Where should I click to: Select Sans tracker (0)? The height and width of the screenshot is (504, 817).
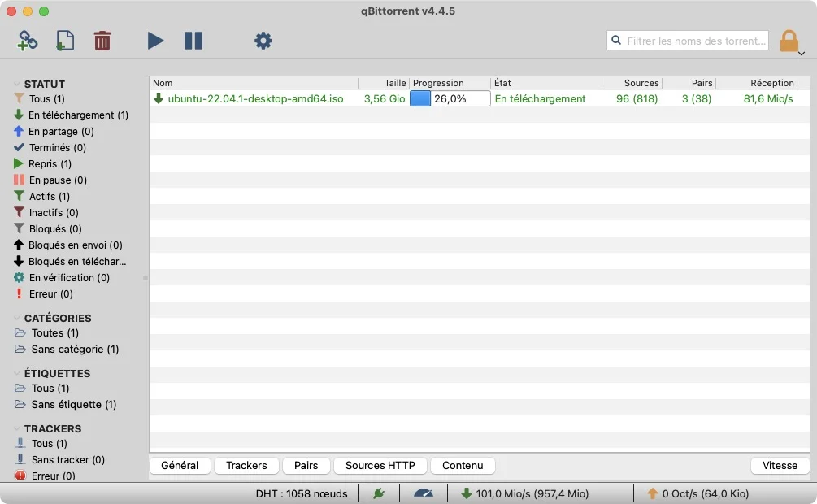click(x=67, y=460)
